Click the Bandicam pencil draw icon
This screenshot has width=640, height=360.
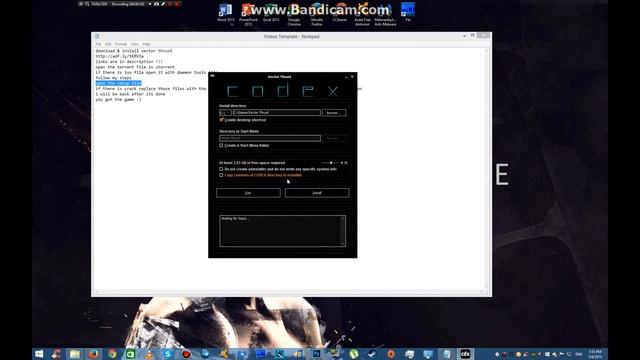pos(163,4)
